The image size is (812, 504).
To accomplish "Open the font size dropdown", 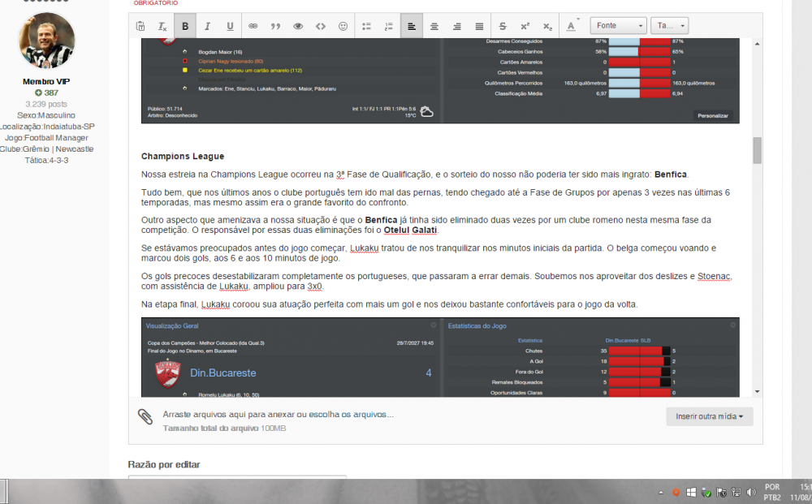I will pos(669,26).
